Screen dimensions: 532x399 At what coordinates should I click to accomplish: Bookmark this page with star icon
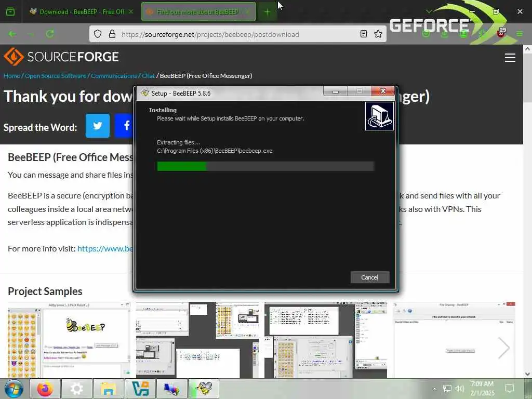pyautogui.click(x=378, y=34)
